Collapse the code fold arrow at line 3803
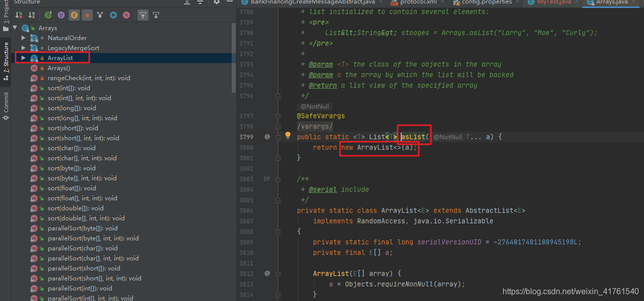The height and width of the screenshot is (301, 644). tap(278, 178)
